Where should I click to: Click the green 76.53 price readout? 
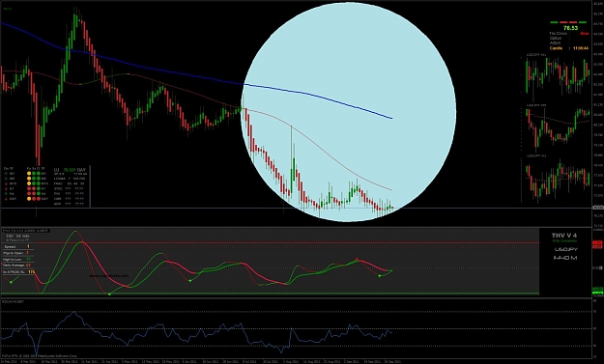(x=570, y=28)
